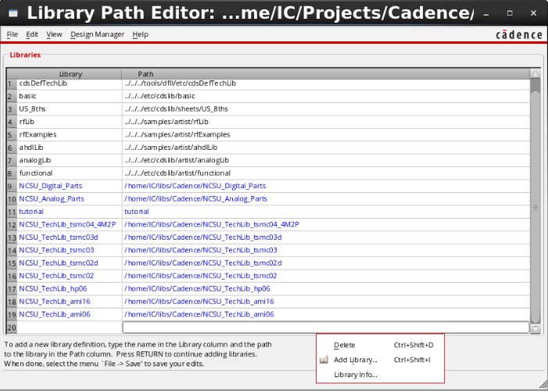
Task: Select Library Info... in the context menu
Action: coord(356,375)
